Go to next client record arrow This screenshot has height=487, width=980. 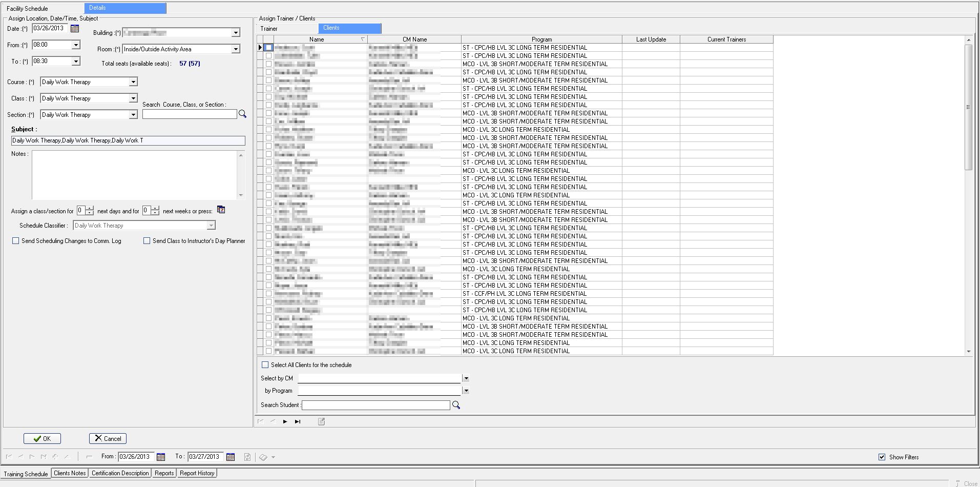(x=285, y=421)
